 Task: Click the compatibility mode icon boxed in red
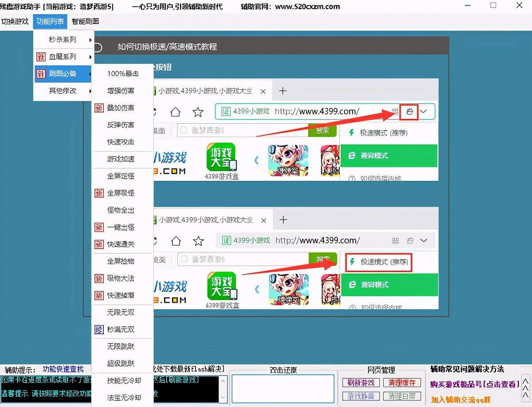point(409,112)
